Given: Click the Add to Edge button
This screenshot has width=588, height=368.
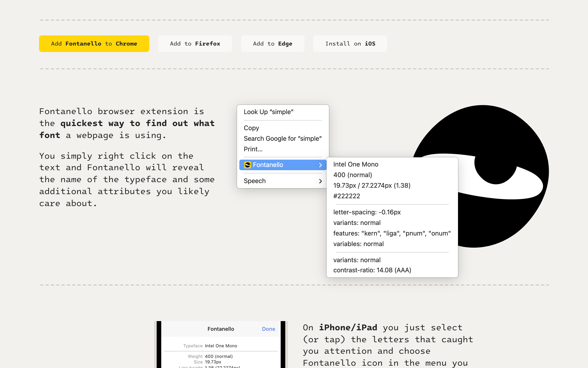Looking at the screenshot, I should click(273, 43).
